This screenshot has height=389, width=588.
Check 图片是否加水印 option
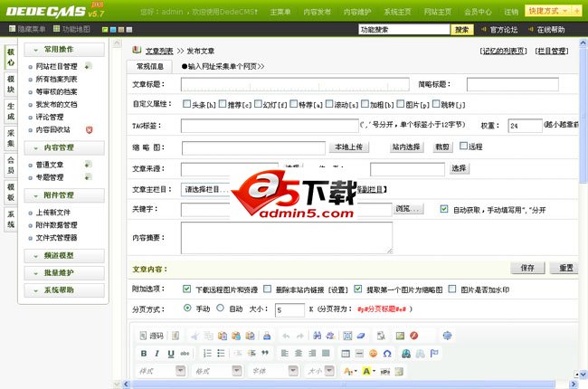[x=452, y=289]
